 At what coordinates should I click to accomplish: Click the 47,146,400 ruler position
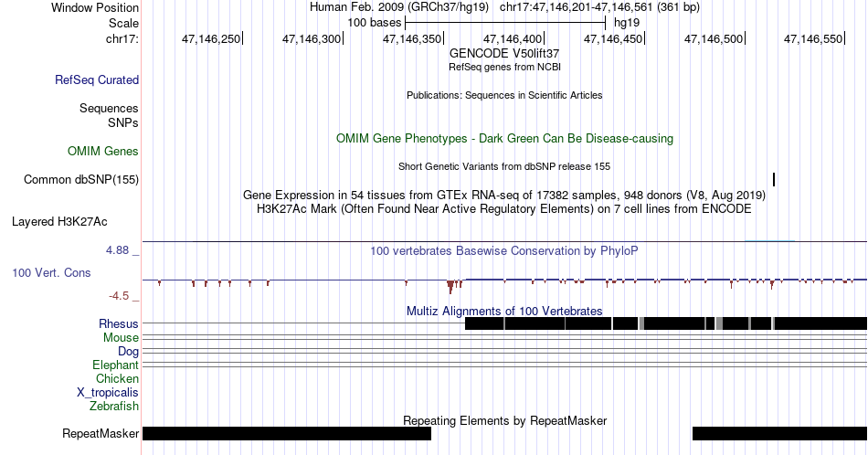(x=513, y=38)
